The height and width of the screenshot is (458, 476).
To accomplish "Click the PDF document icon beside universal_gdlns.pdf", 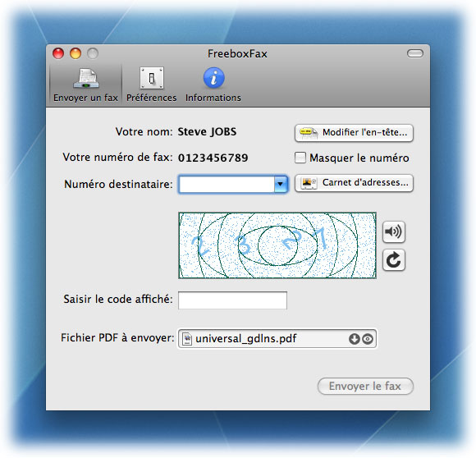I will click(187, 339).
